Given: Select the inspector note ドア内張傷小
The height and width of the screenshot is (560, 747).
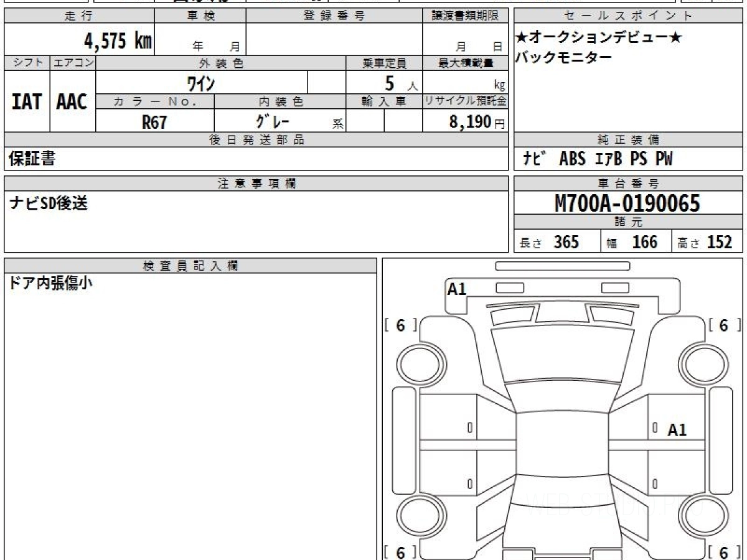Looking at the screenshot, I should [x=50, y=284].
